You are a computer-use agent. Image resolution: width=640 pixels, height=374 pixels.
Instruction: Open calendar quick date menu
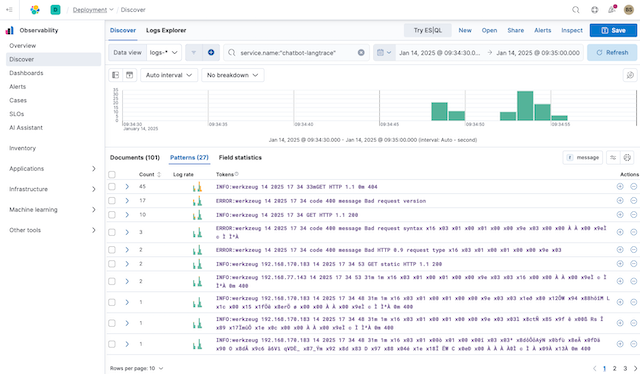click(384, 53)
